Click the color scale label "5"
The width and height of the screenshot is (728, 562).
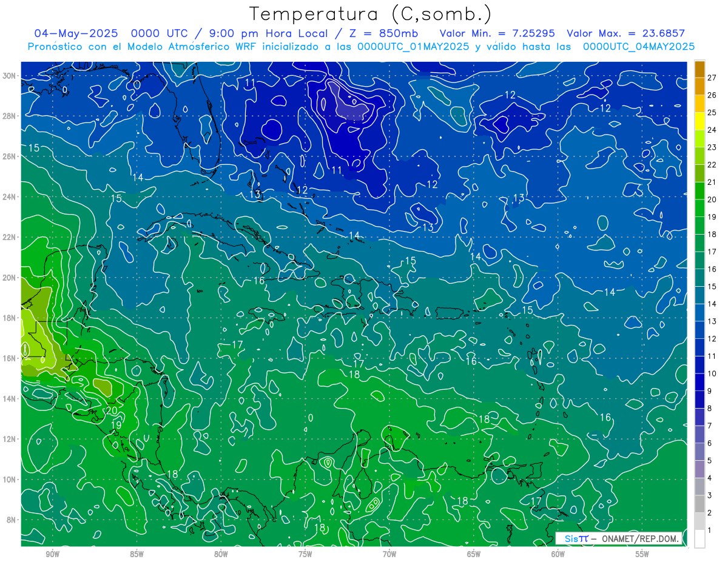click(x=710, y=461)
